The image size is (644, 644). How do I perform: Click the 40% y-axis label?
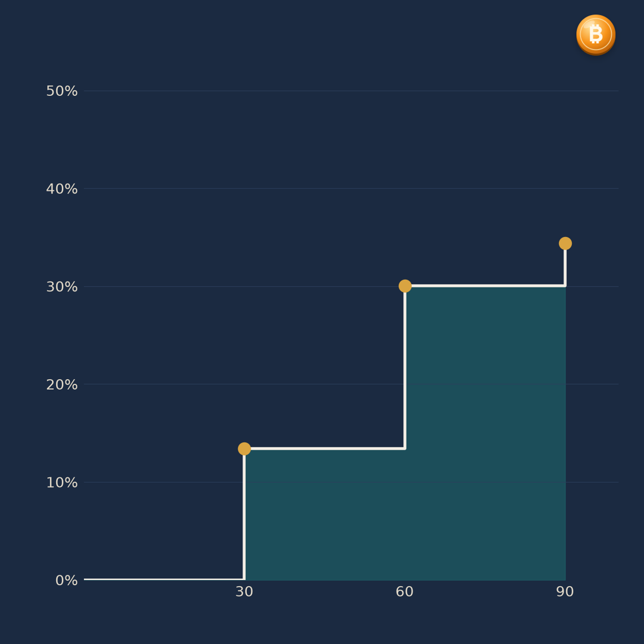pyautogui.click(x=62, y=189)
